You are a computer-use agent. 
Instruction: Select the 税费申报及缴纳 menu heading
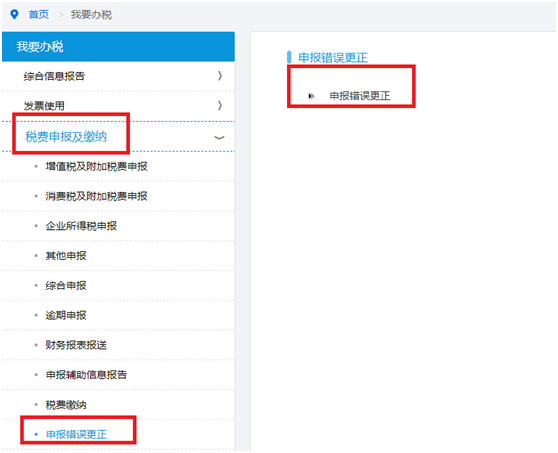(66, 137)
